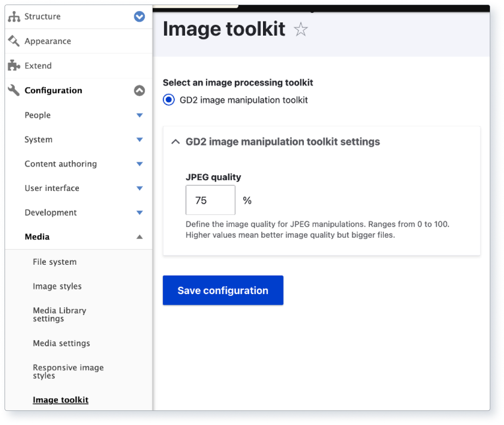Click inside the JPEG quality field
The height and width of the screenshot is (425, 504).
click(210, 200)
